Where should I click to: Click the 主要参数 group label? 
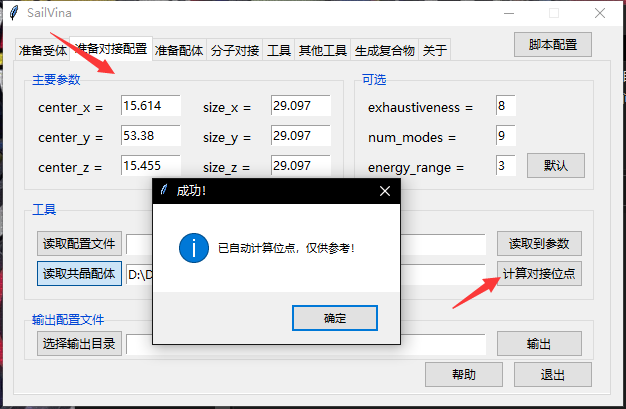tap(56, 79)
